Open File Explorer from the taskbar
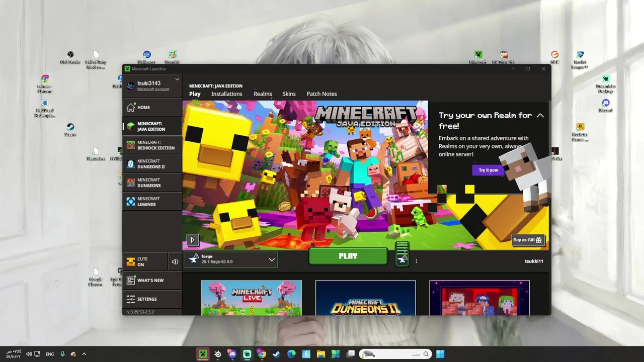 pos(320,354)
